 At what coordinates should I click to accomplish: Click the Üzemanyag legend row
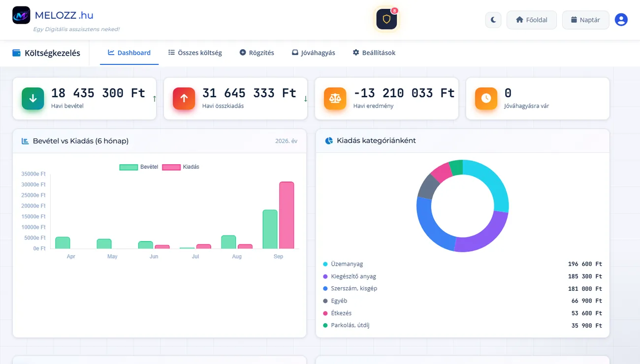tap(462, 264)
